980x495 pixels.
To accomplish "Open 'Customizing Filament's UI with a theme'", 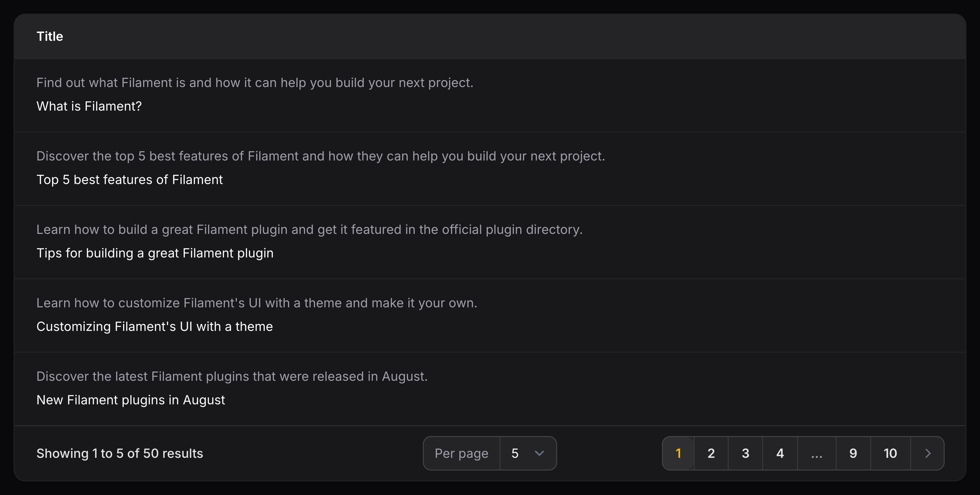I will (155, 326).
